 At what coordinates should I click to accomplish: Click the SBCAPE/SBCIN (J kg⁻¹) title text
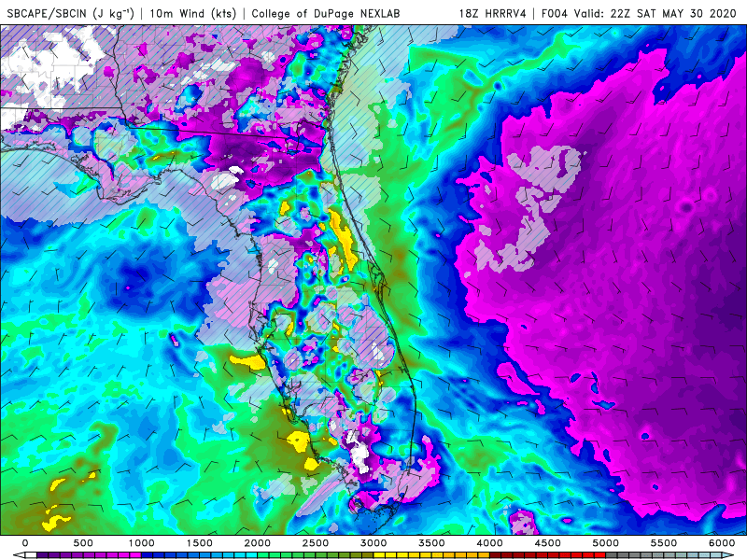pos(71,13)
